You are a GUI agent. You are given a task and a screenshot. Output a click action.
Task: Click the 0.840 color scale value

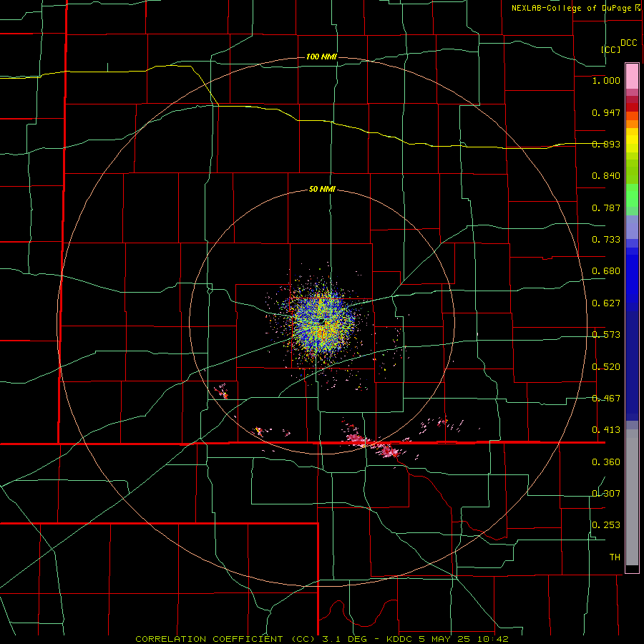606,176
